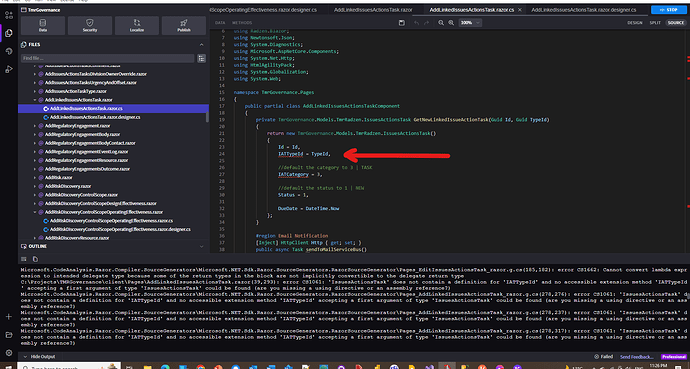690x369 pixels.
Task: Click the Localize icon button
Action: click(x=137, y=26)
